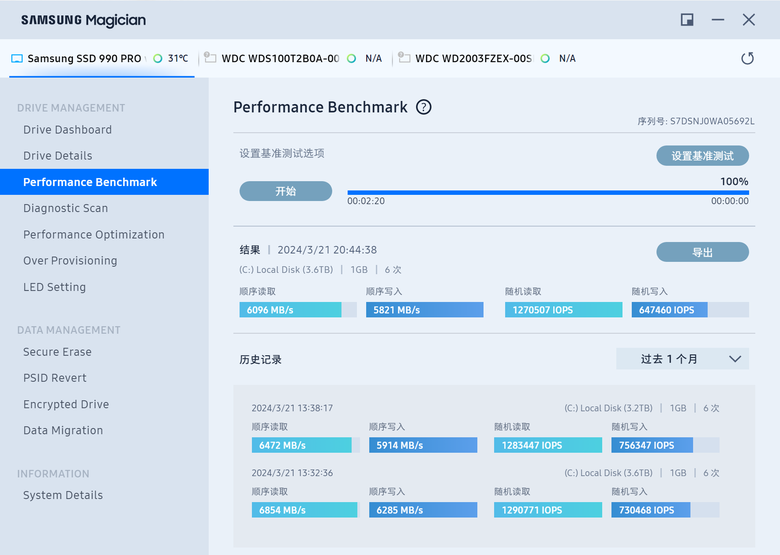Click the 历史记录 heading
Screen dimensions: 780x555
[x=260, y=360]
